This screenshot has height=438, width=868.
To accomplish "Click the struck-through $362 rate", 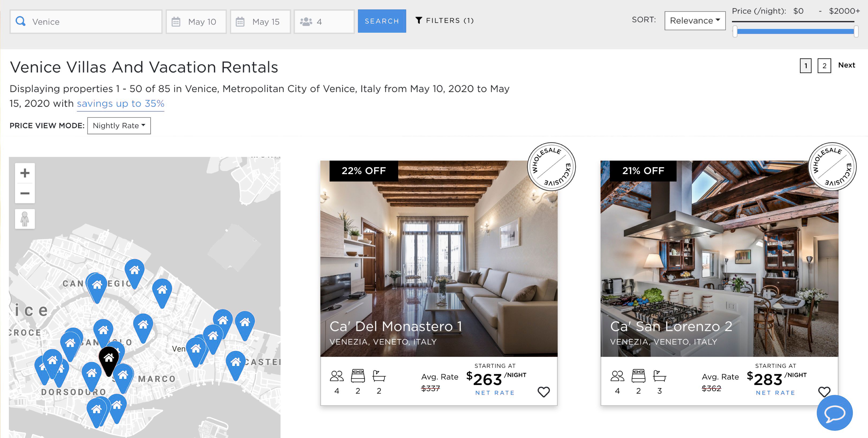I will tap(711, 388).
